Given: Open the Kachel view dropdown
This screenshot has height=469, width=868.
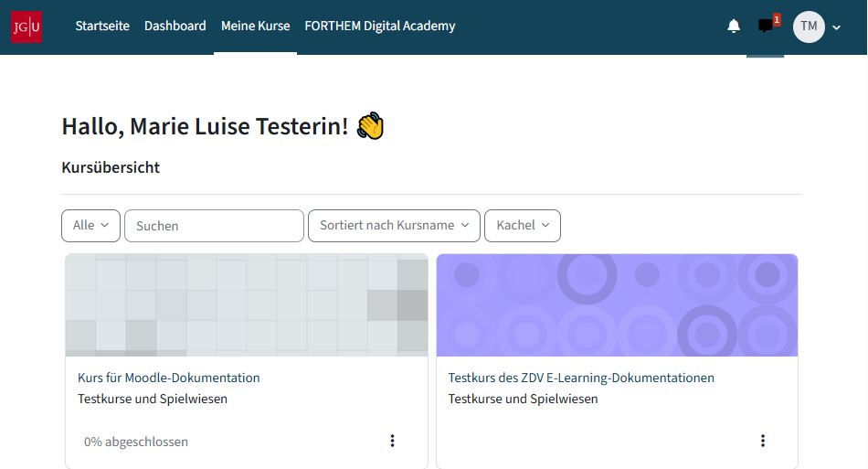Looking at the screenshot, I should (x=523, y=226).
